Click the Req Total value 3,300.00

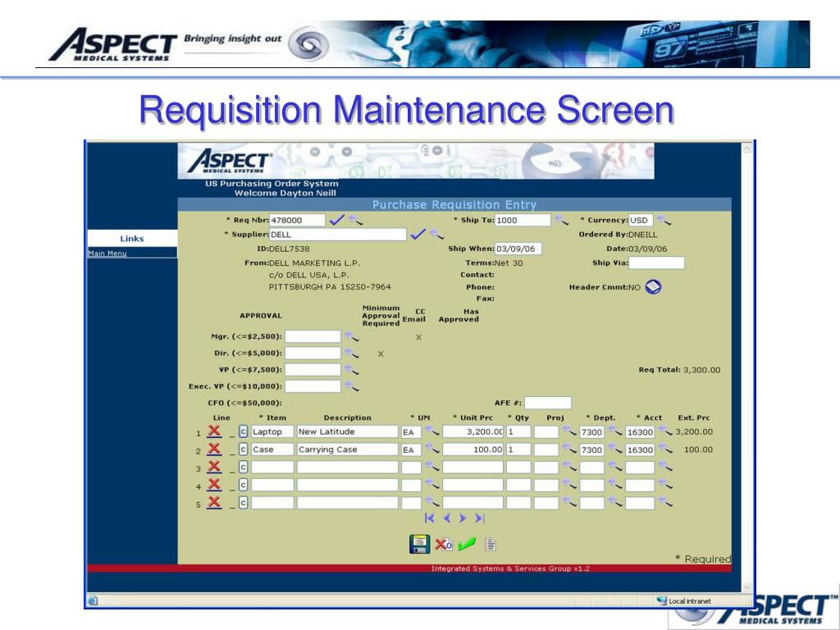(702, 370)
